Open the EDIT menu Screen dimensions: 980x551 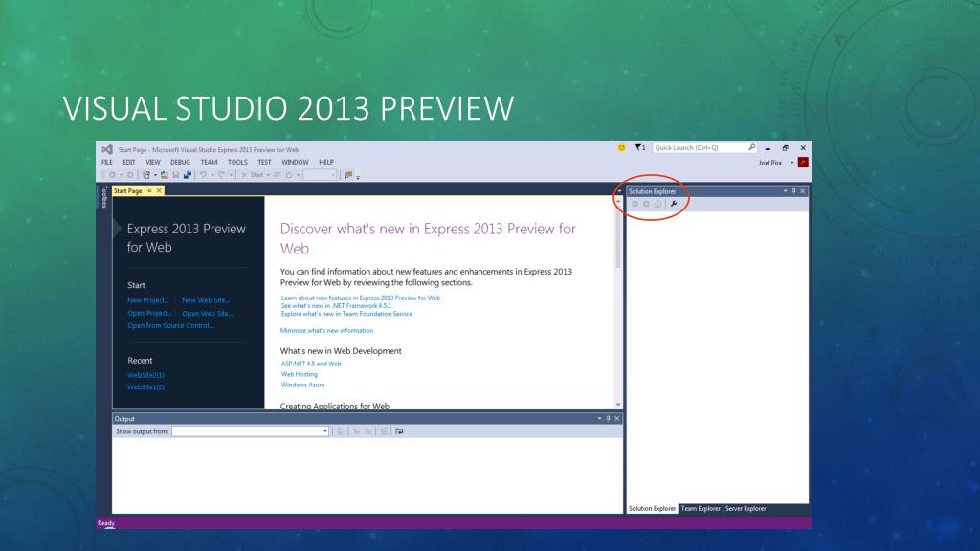(129, 162)
